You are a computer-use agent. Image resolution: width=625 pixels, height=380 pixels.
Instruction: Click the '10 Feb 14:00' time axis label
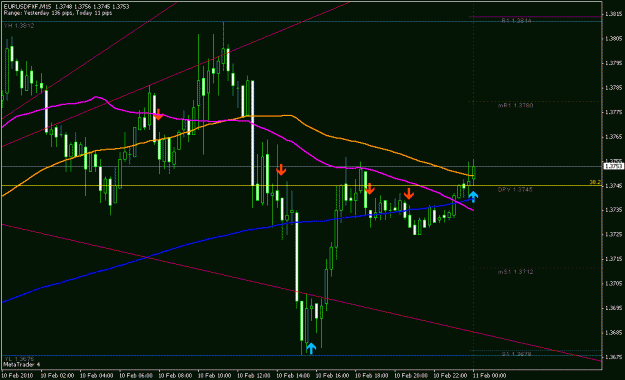[293, 376]
